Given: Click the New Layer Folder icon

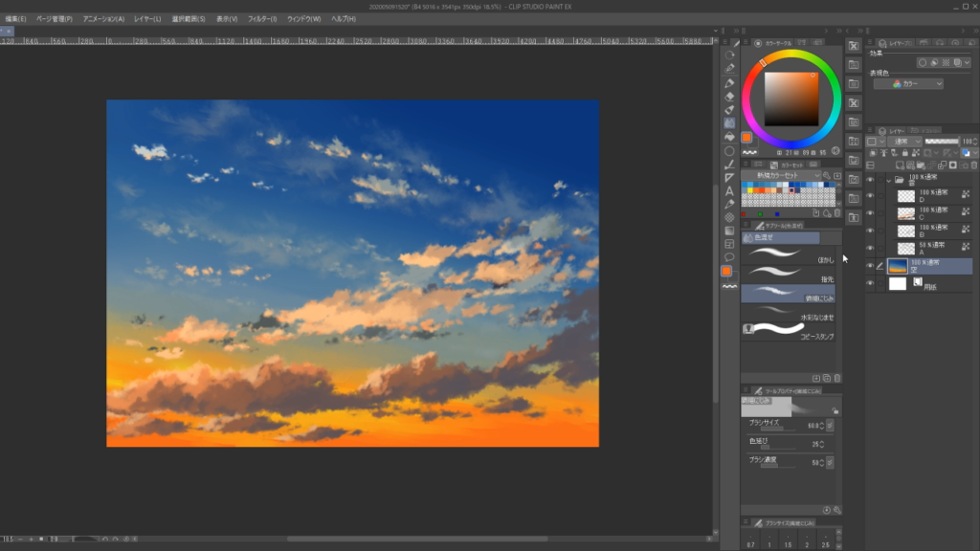Looking at the screenshot, I should pos(921,165).
